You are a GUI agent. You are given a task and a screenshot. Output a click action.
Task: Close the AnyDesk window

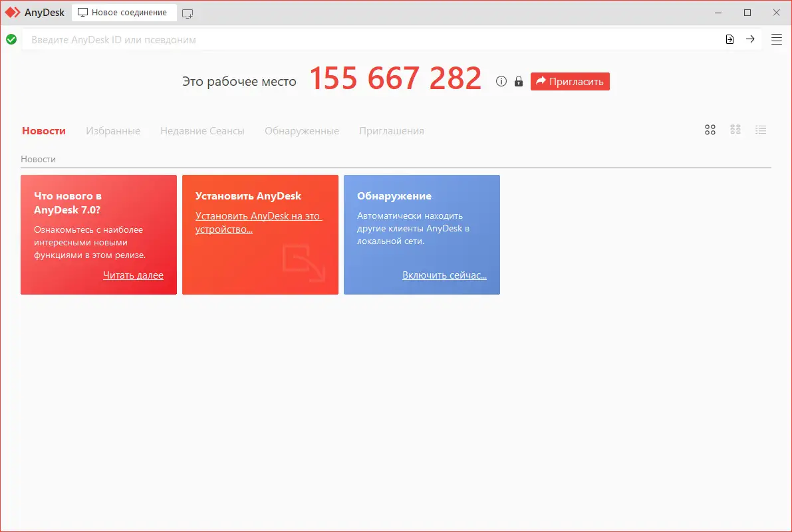(776, 13)
